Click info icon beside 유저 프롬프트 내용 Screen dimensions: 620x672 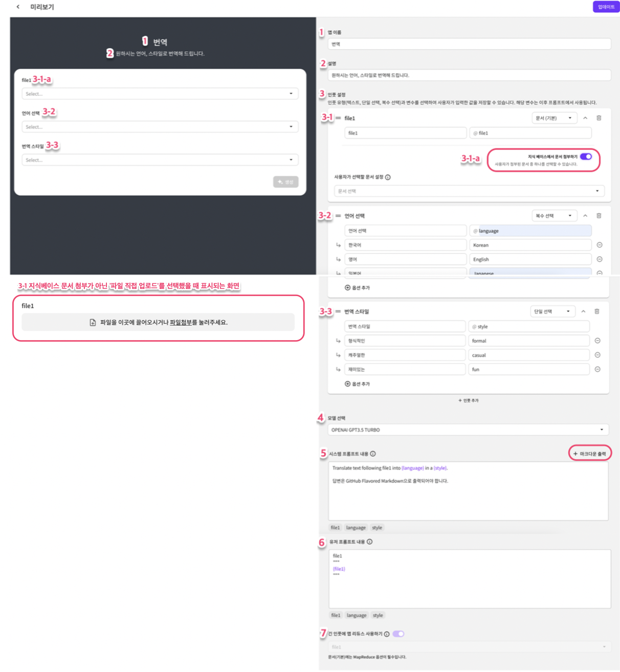click(370, 542)
